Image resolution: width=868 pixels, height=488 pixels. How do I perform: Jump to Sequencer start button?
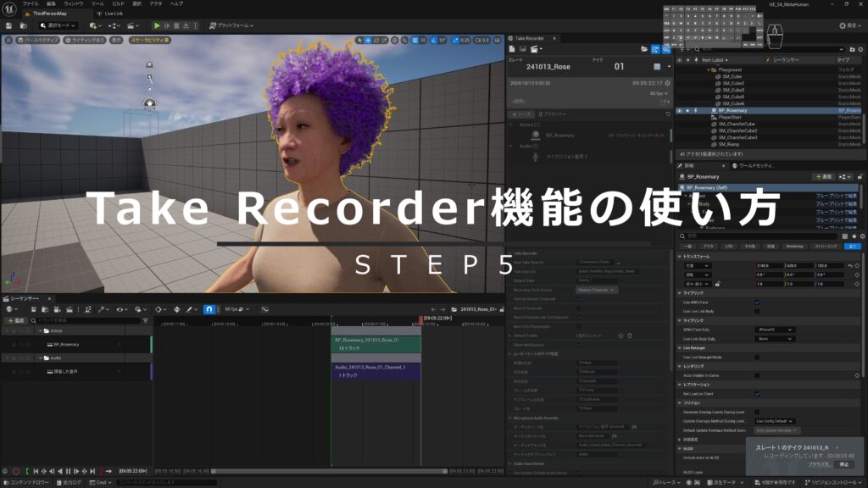click(x=36, y=471)
